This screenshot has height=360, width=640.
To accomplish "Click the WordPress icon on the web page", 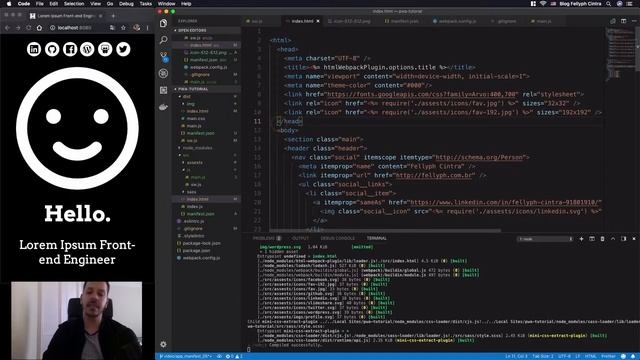I will coord(87,49).
